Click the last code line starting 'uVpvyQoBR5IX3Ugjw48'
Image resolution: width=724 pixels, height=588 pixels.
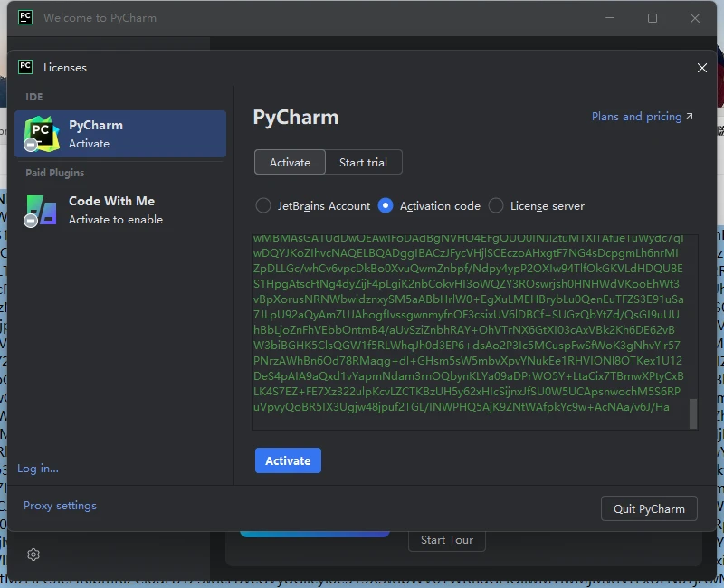click(x=462, y=407)
